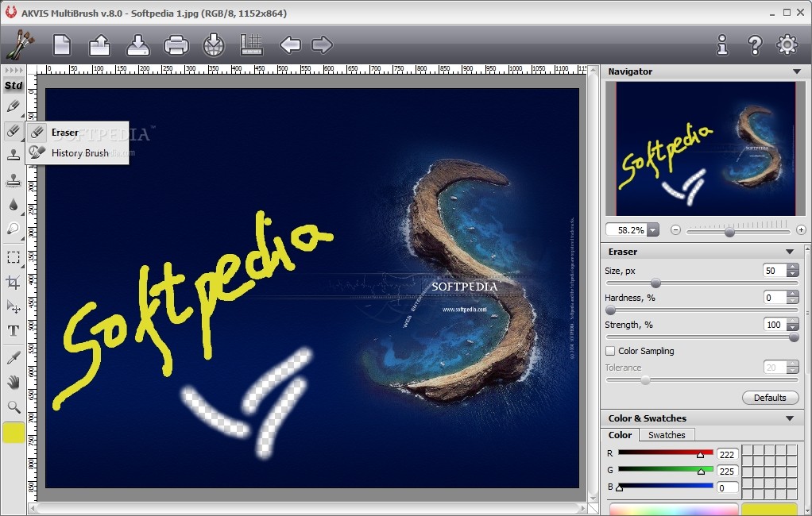Switch to the Swatches tab
812x516 pixels.
[667, 435]
